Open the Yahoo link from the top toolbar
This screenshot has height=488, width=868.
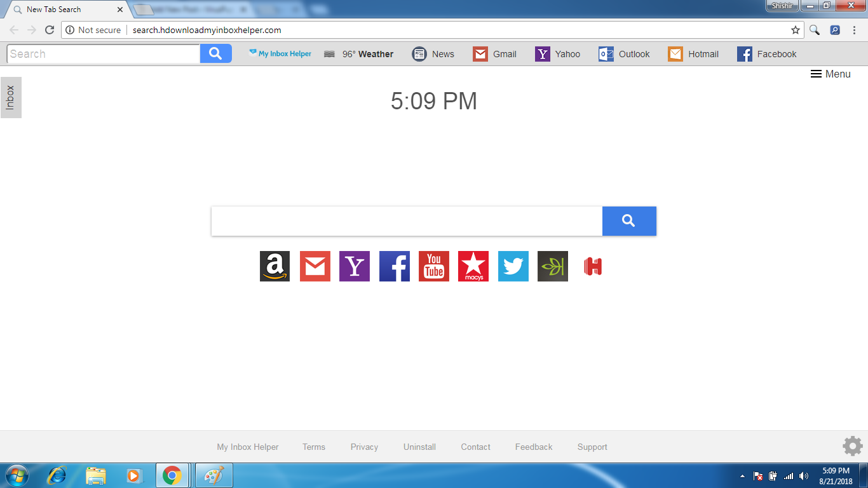[558, 54]
